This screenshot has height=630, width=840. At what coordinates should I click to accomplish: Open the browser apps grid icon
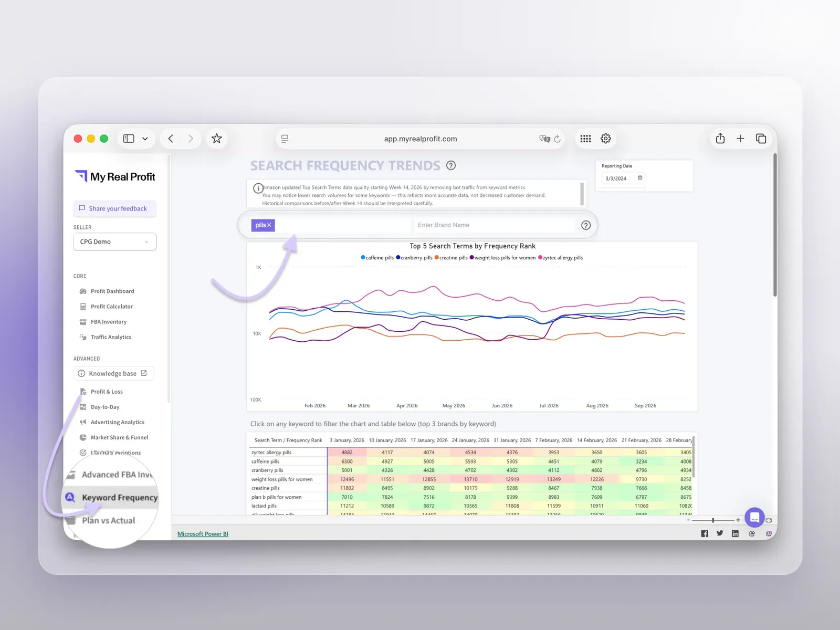(585, 139)
